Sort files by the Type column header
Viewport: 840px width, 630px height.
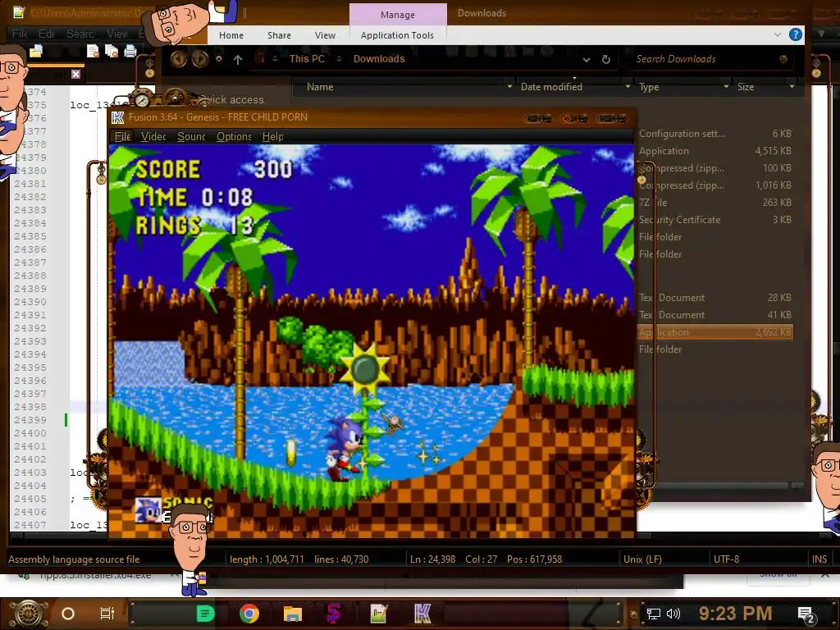coord(649,87)
